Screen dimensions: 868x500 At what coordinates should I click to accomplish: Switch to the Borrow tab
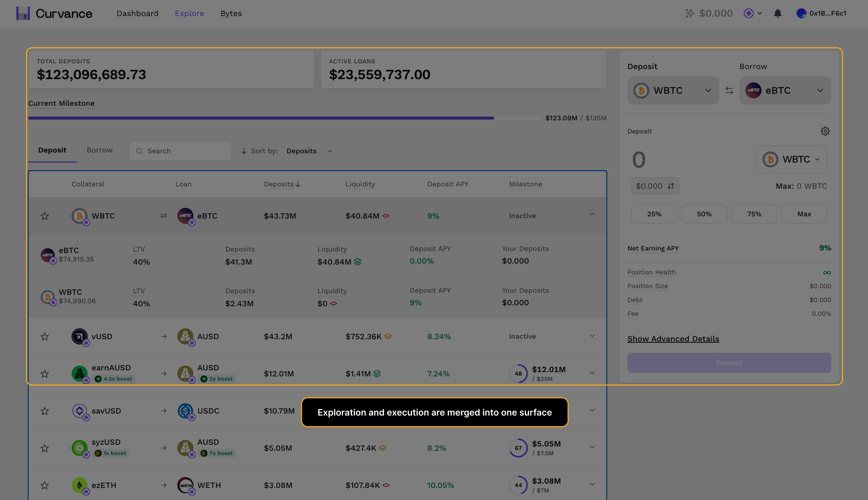coord(99,150)
